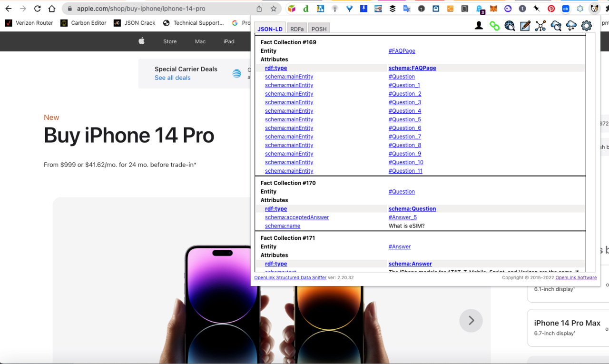Open the network graph nodes icon
609x364 pixels.
coord(540,26)
